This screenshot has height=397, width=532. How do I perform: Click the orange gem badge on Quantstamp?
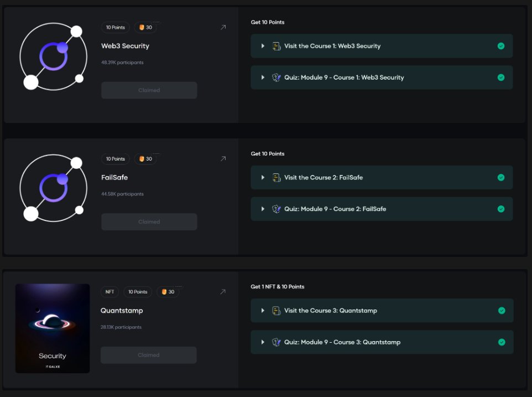[x=164, y=292]
